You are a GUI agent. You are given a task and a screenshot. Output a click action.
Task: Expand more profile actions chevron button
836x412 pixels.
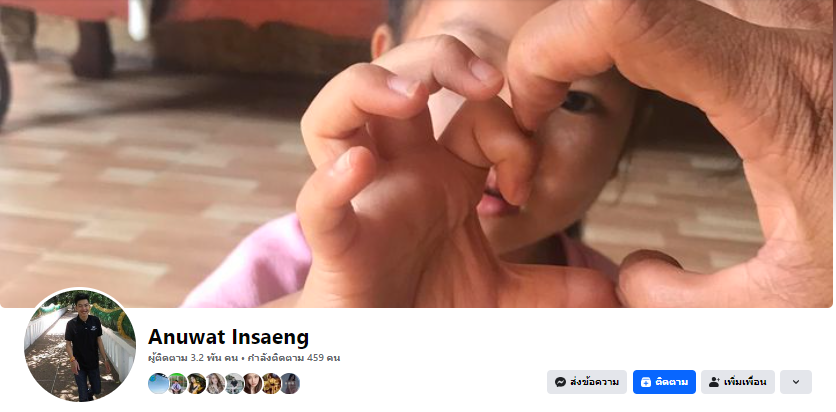tap(795, 382)
